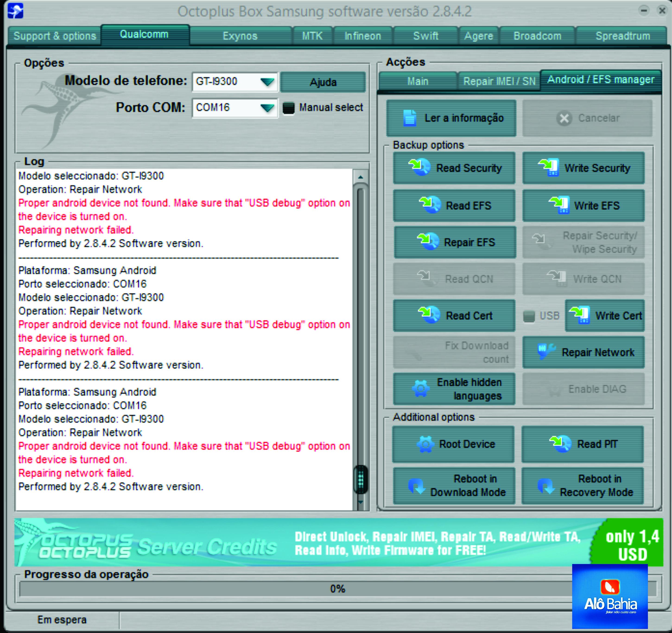
Task: Close the Octoplus window
Action: point(662,11)
